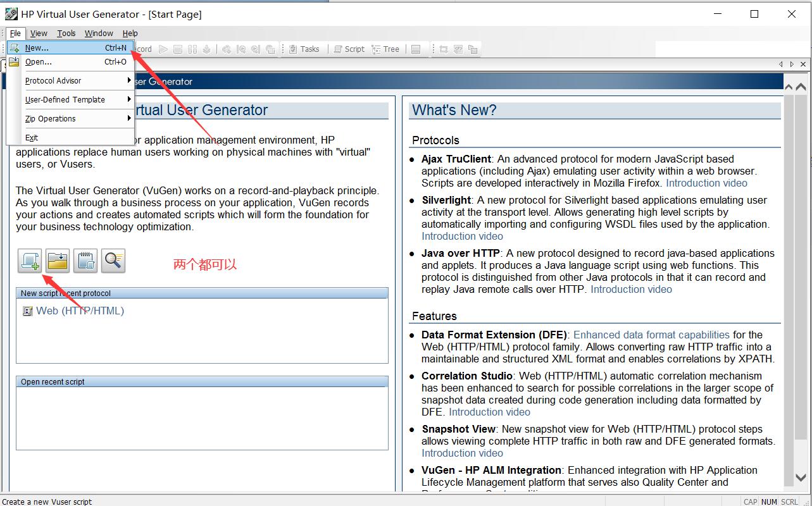Screen dimensions: 812x506
Task: Click the Stop toolbar icon
Action: click(178, 49)
